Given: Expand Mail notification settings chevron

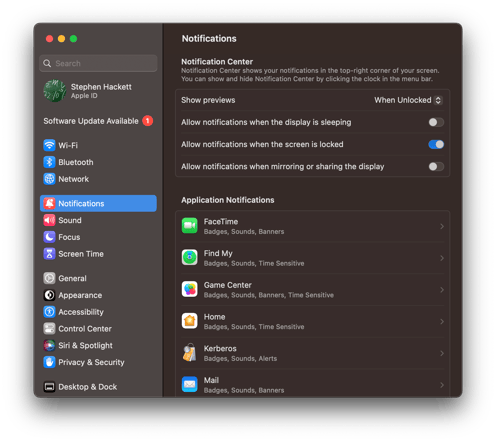Looking at the screenshot, I should (x=442, y=385).
